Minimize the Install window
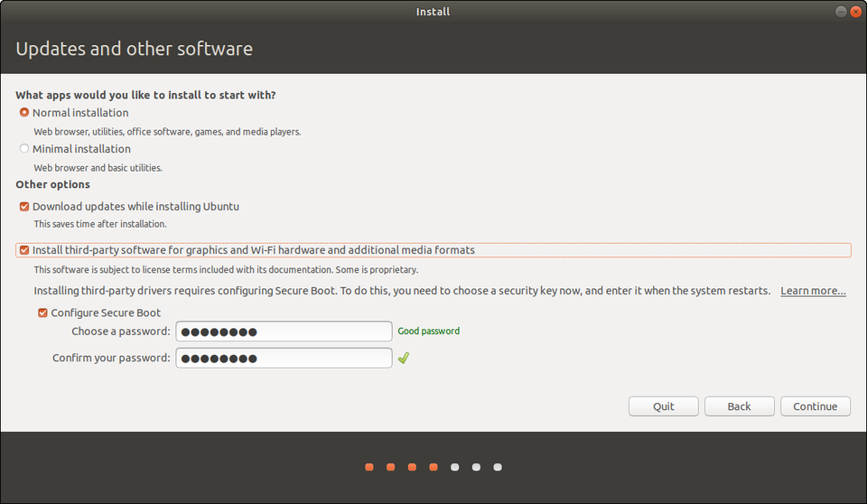 click(841, 12)
